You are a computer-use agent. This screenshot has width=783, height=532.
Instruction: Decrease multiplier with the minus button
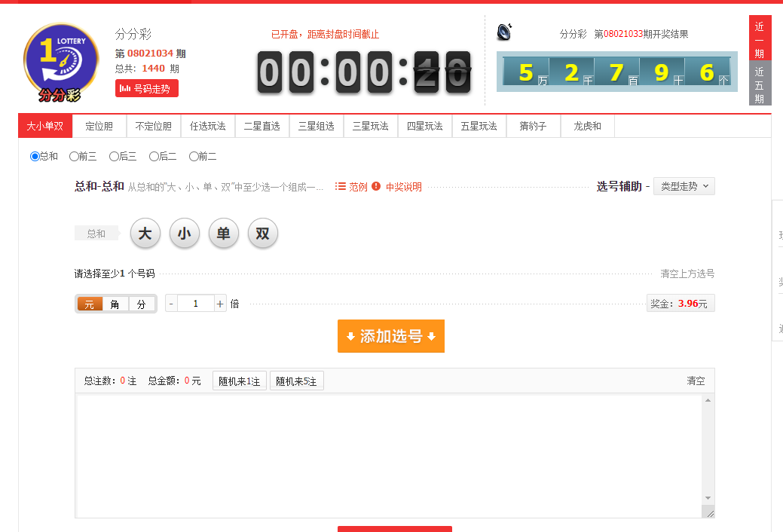click(x=171, y=304)
